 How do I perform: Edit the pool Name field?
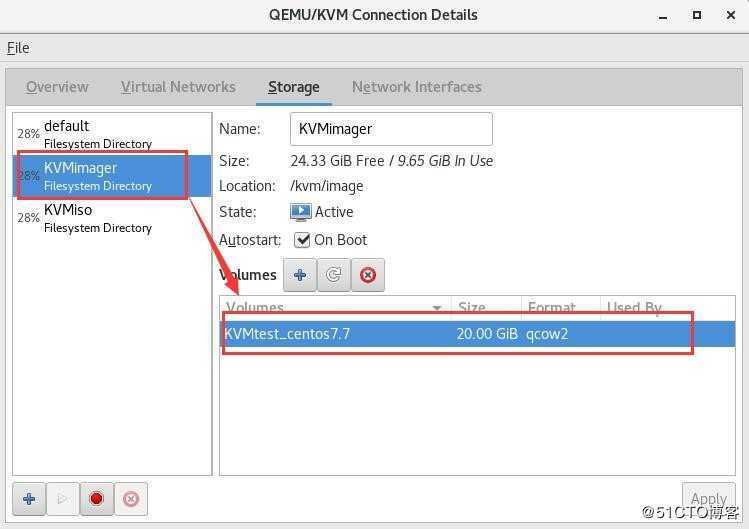point(391,129)
